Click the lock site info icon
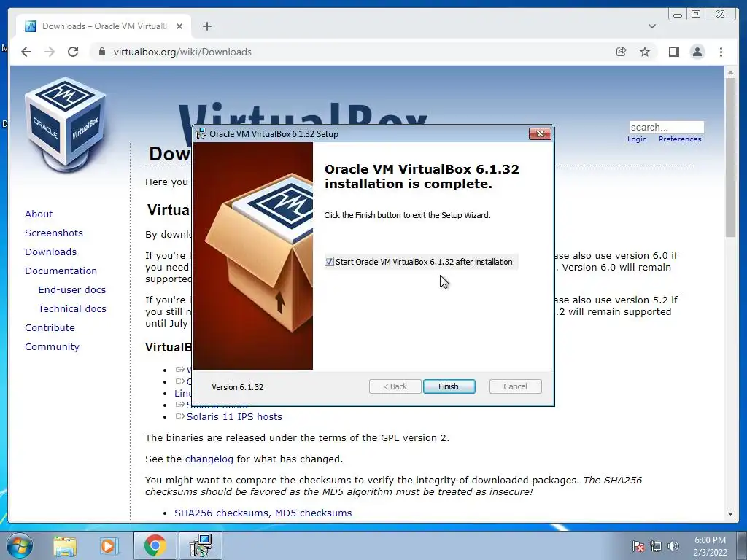Viewport: 747px width, 560px height. (101, 52)
